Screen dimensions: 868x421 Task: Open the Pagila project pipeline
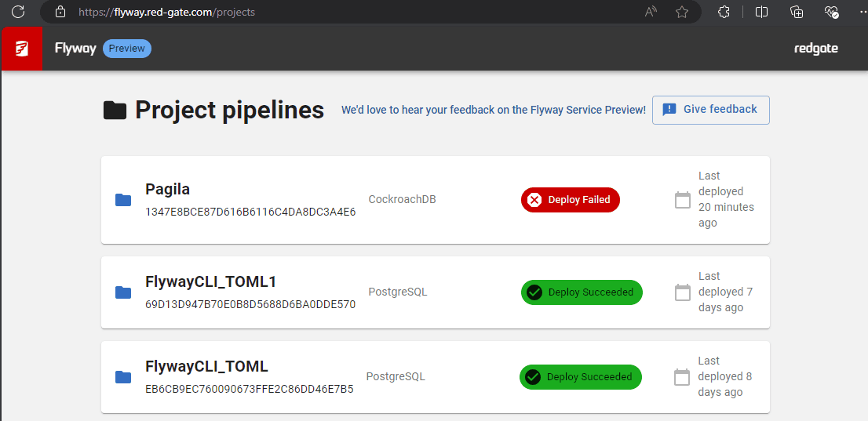click(x=167, y=189)
